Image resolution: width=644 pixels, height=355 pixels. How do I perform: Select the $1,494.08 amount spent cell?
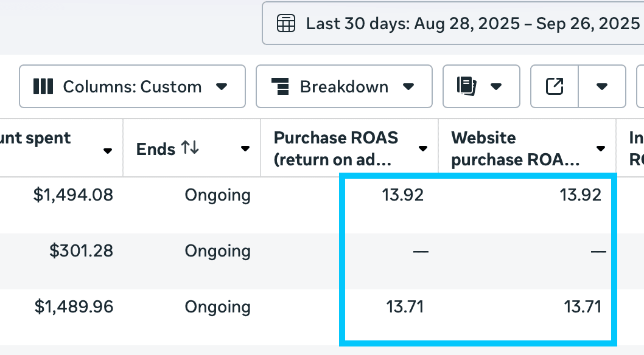pyautogui.click(x=73, y=195)
